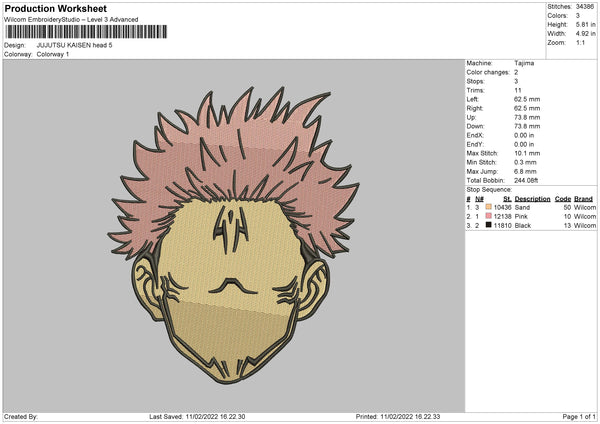Click 'Page 1 of 1' footer text
600x424 pixels.
coord(579,417)
